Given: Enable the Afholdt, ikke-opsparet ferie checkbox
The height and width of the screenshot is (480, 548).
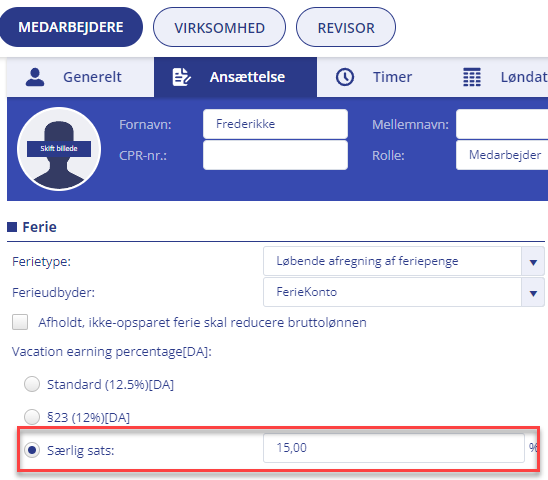Looking at the screenshot, I should pos(20,322).
